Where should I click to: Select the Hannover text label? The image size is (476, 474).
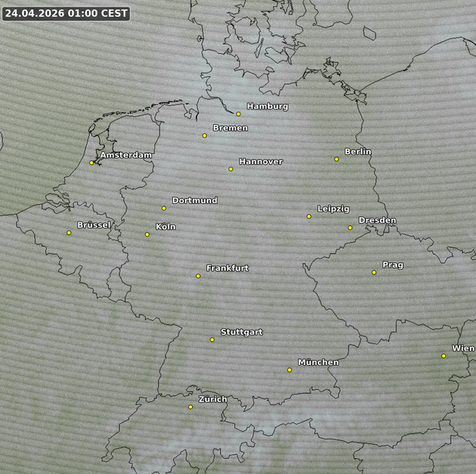pyautogui.click(x=261, y=162)
